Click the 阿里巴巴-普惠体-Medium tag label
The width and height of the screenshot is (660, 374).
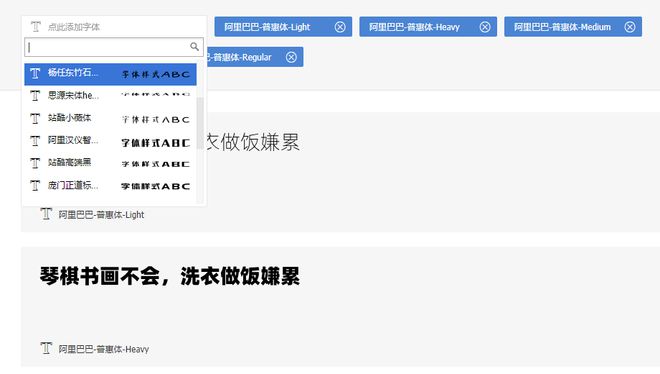[x=562, y=27]
